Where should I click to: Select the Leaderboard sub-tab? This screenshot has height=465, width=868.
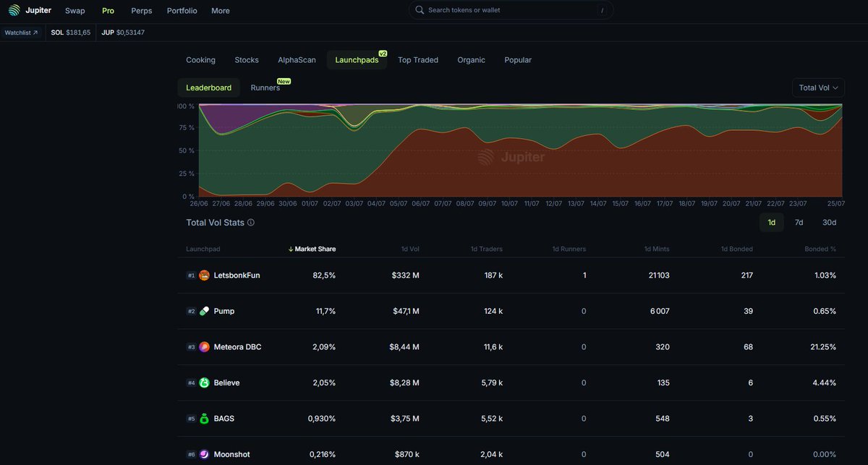click(x=209, y=88)
